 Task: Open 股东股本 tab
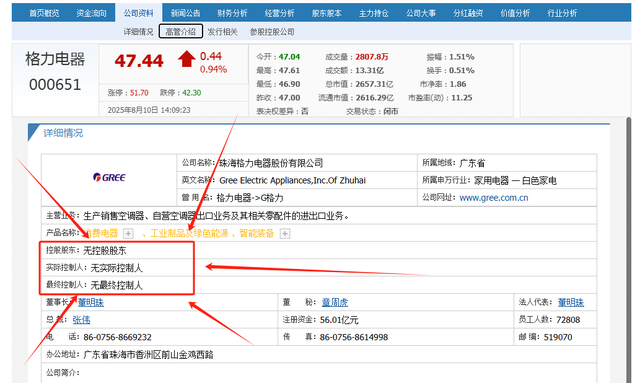[x=327, y=13]
